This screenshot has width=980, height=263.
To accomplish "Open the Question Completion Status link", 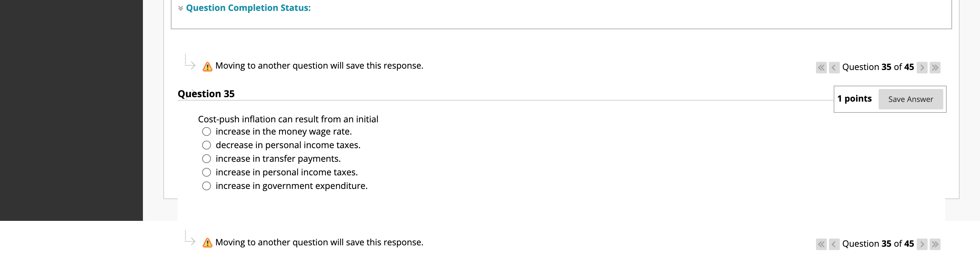I will [x=248, y=7].
